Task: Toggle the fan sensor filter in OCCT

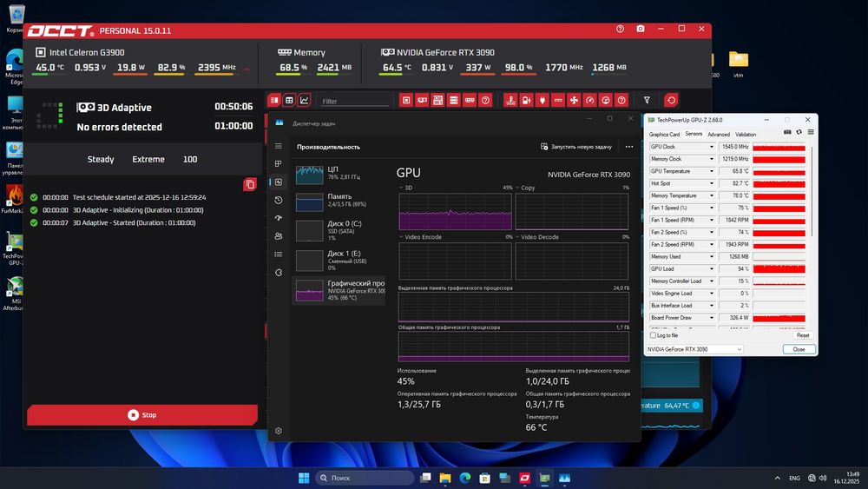Action: [574, 100]
